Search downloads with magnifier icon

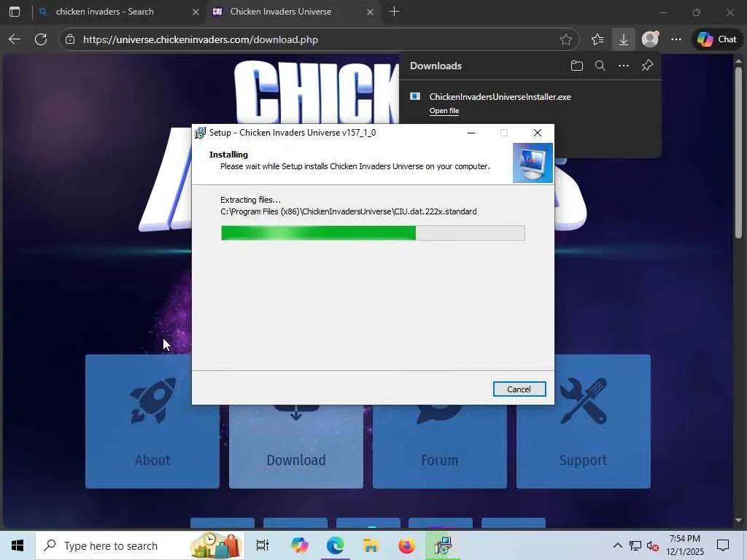click(600, 66)
